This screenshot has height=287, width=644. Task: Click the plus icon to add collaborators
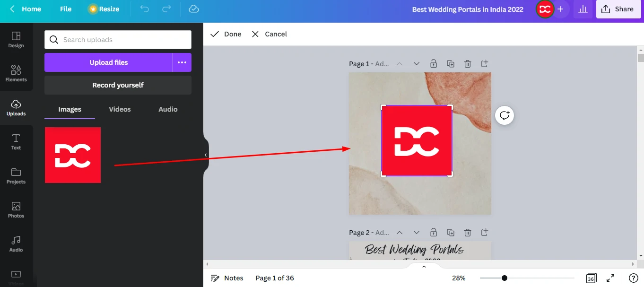[x=560, y=9]
